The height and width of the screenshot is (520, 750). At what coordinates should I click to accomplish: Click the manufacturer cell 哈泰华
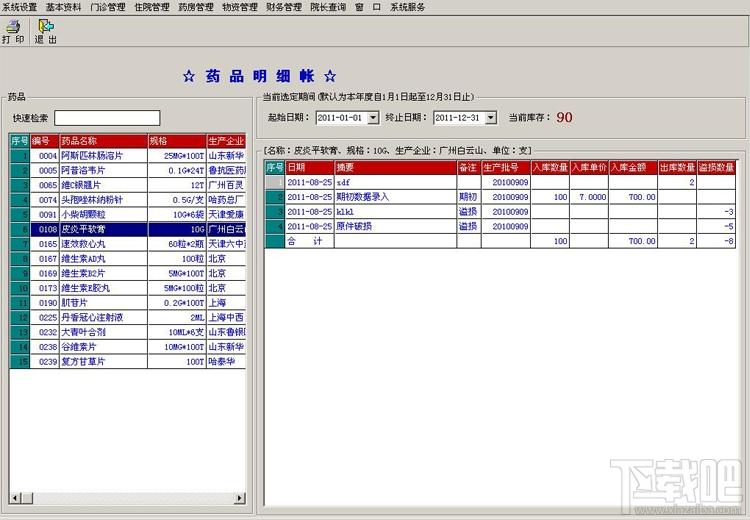tap(226, 362)
